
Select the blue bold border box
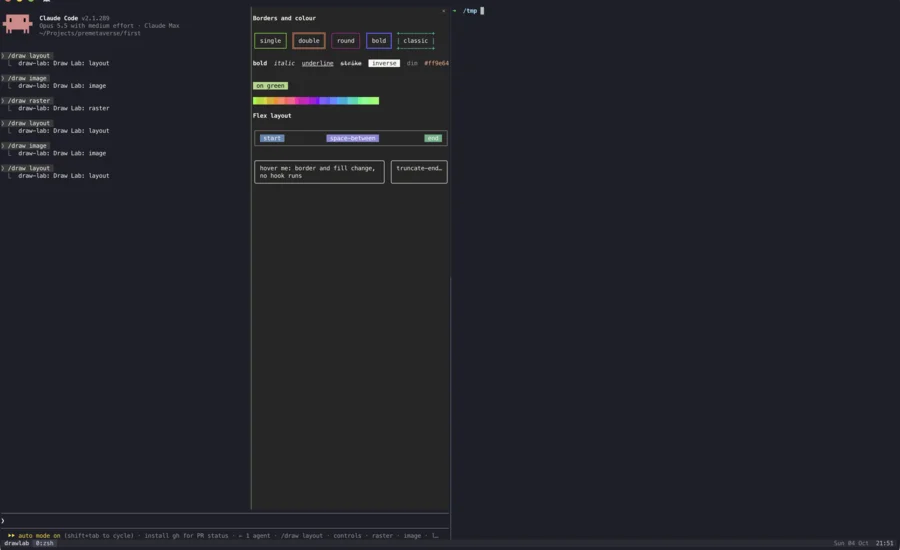click(379, 41)
